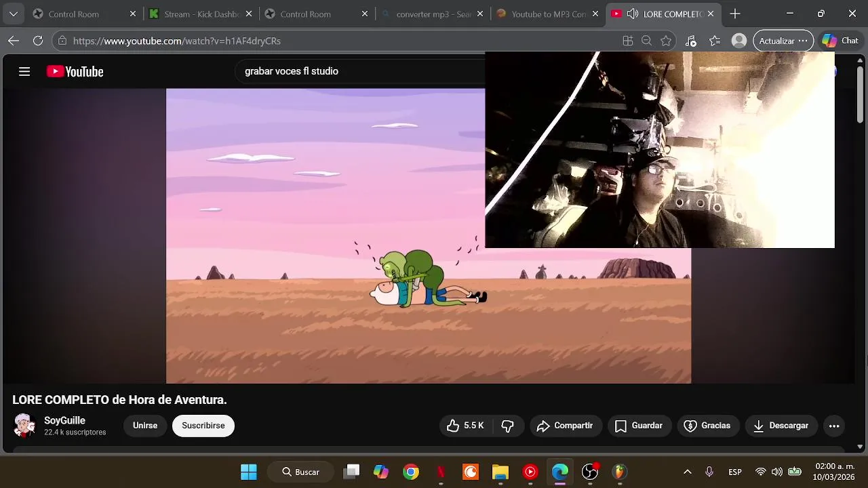Open YouTube Music from the taskbar
The width and height of the screenshot is (868, 488).
(x=530, y=472)
